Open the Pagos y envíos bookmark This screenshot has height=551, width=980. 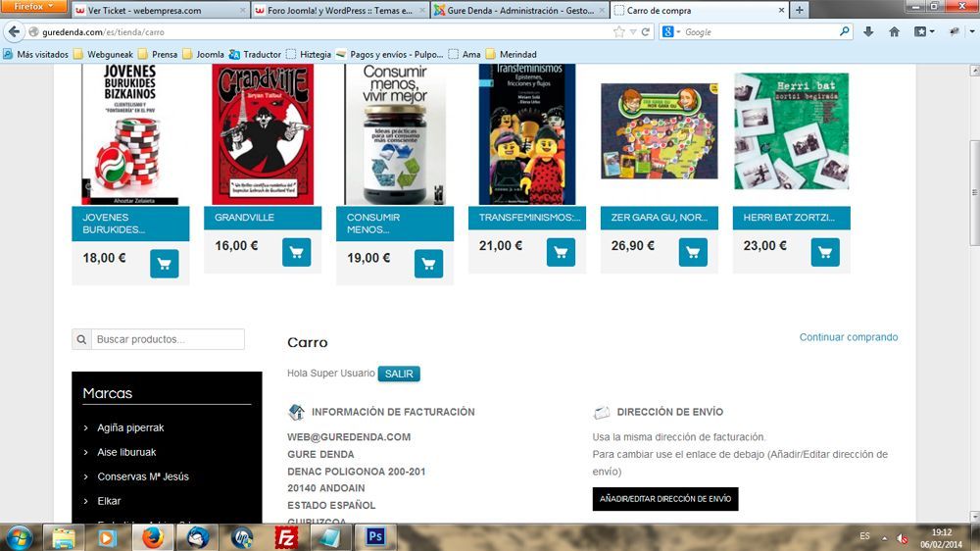389,54
